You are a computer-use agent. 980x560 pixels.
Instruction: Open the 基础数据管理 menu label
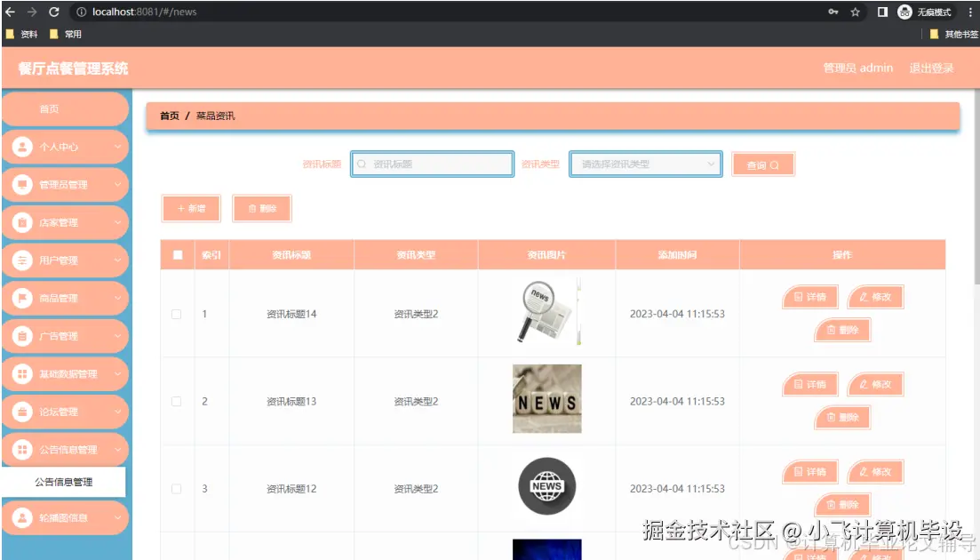pos(68,373)
